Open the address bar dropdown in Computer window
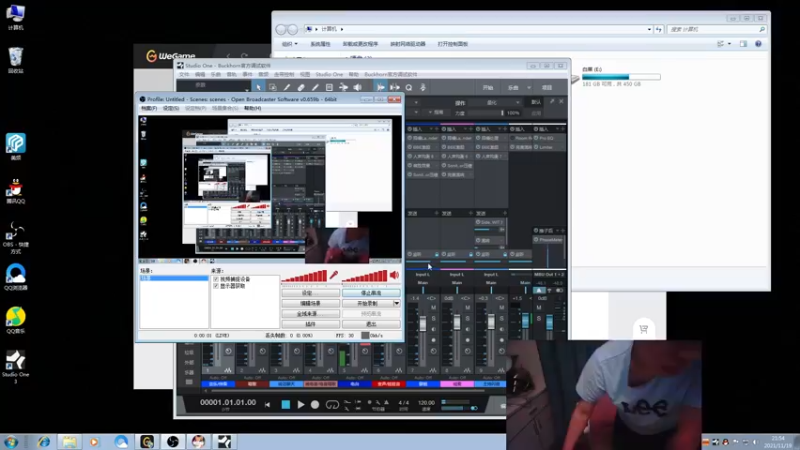The height and width of the screenshot is (450, 800). point(649,29)
